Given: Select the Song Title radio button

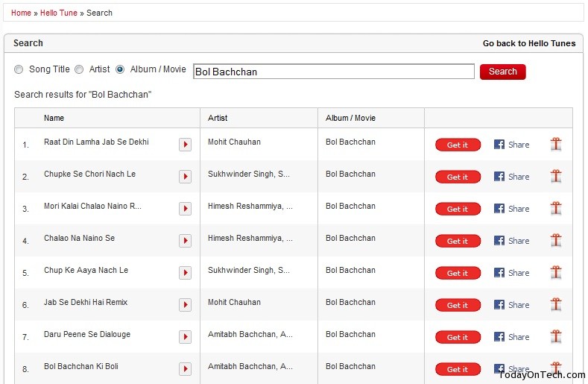Looking at the screenshot, I should coord(19,69).
